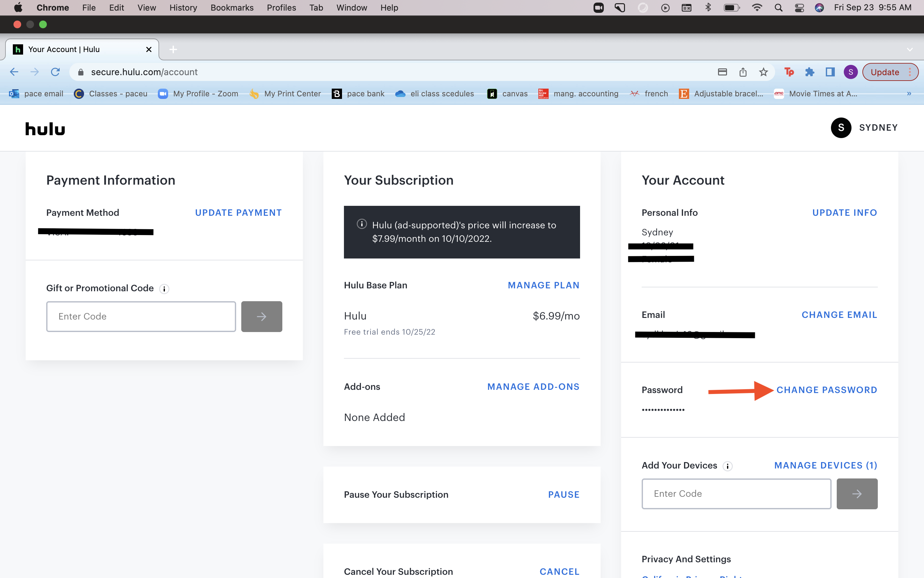
Task: Open macOS Spotlight search icon
Action: [x=779, y=8]
